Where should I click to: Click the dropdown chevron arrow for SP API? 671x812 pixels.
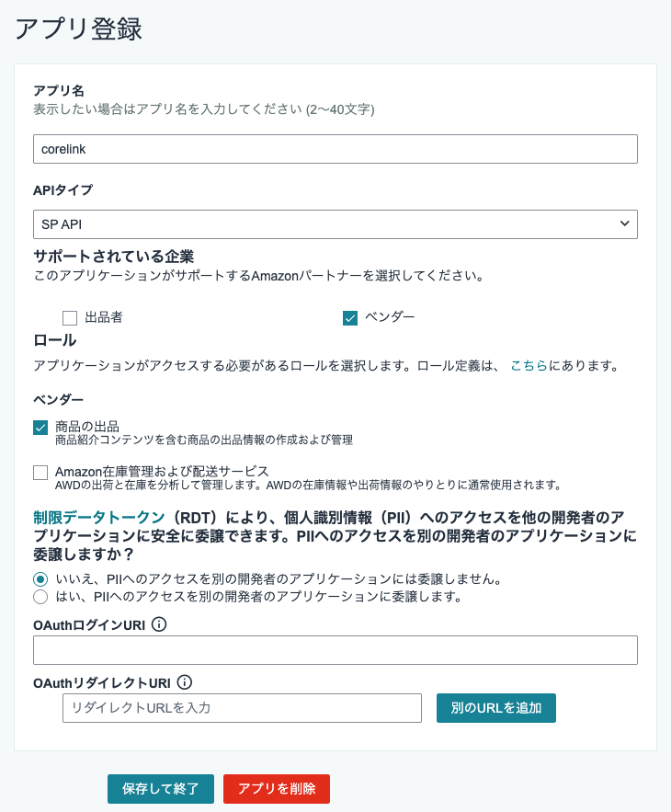pyautogui.click(x=624, y=223)
